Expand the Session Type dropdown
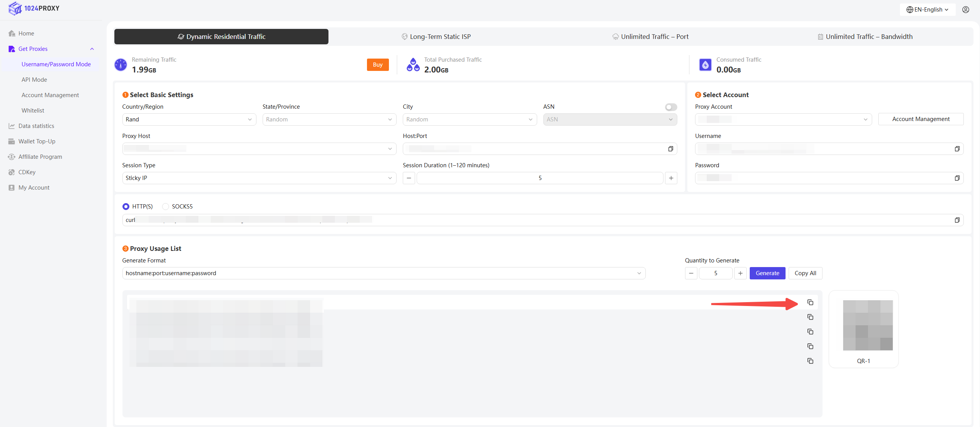 click(259, 178)
